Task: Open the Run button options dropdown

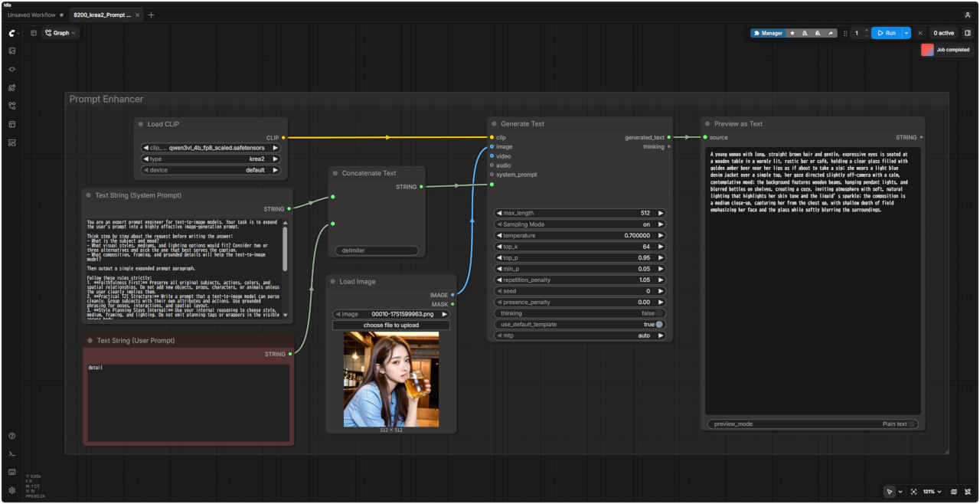Action: click(x=906, y=33)
